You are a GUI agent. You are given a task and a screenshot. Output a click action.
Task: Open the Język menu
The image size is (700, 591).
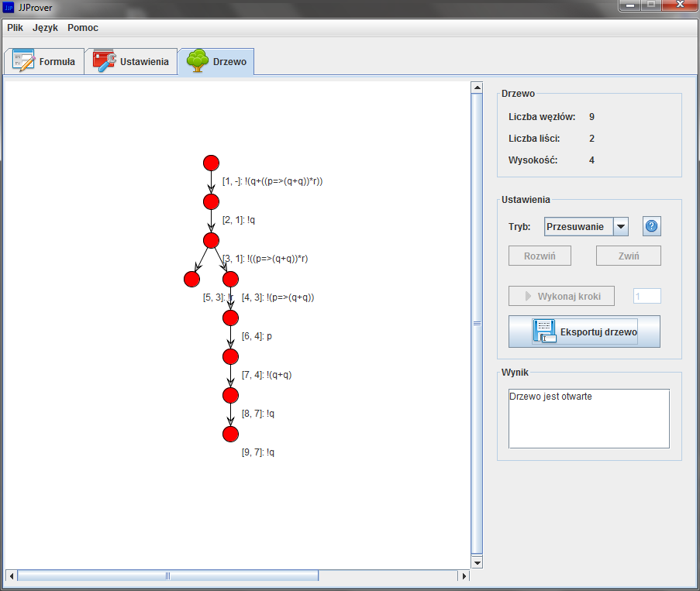pyautogui.click(x=45, y=28)
